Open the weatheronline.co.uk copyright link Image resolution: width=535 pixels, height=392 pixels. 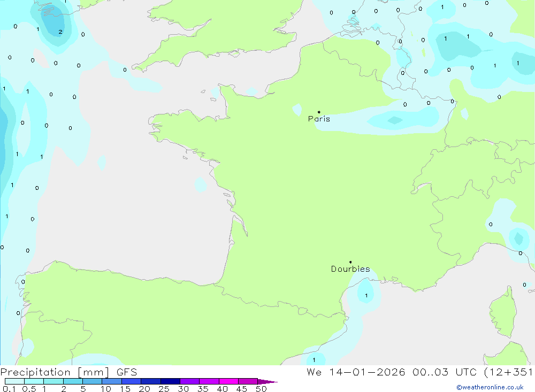490,387
